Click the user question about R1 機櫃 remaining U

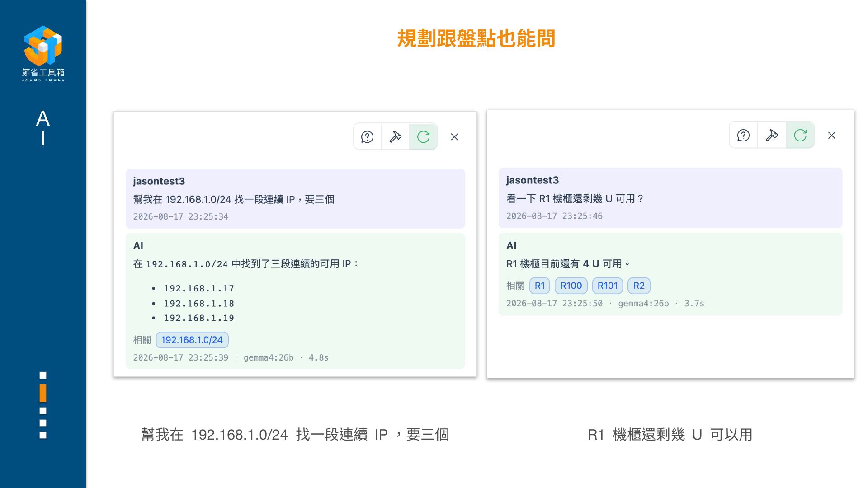575,199
